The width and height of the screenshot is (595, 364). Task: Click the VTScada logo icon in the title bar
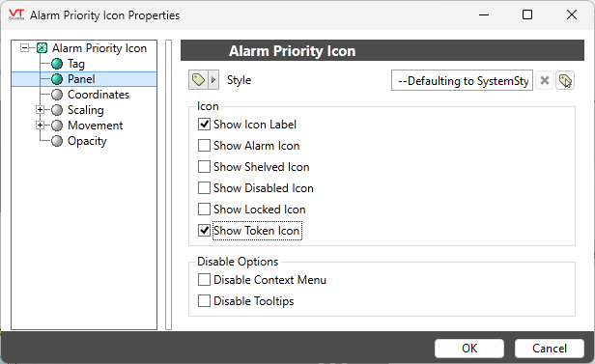pos(16,14)
